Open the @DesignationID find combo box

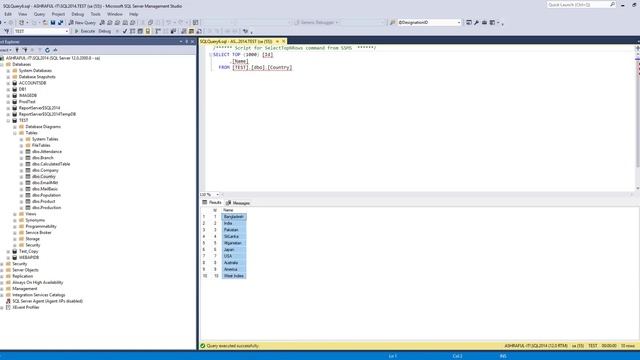459,22
